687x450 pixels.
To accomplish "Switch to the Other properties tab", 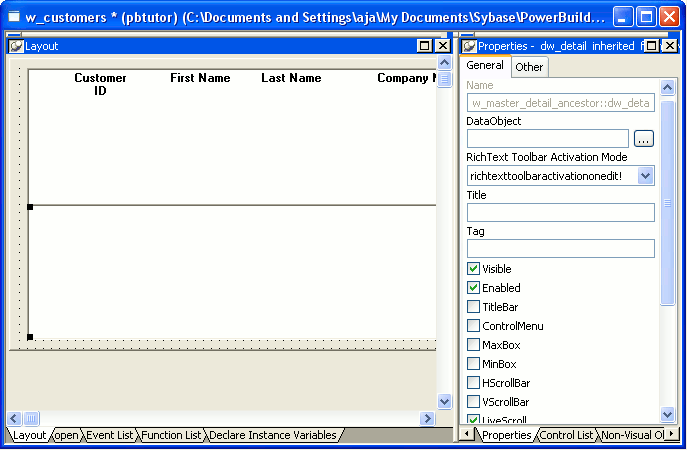I will pyautogui.click(x=529, y=67).
